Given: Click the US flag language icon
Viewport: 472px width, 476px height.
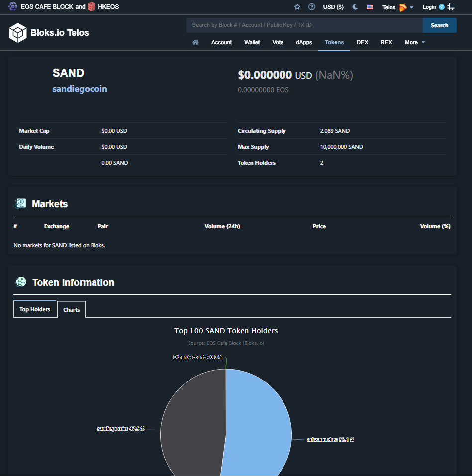Looking at the screenshot, I should click(x=370, y=7).
